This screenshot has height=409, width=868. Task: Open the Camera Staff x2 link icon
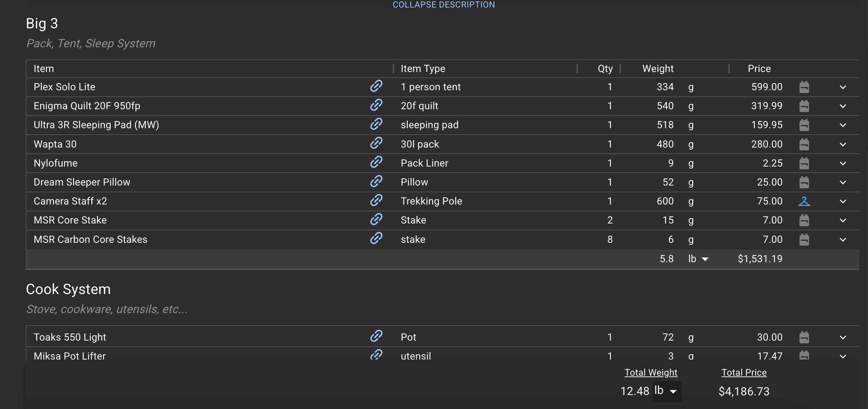tap(376, 200)
